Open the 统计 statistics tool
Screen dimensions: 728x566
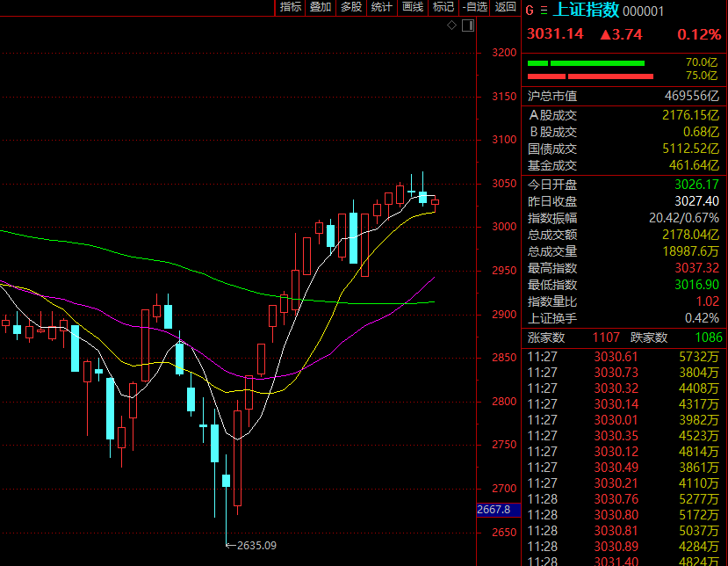point(382,7)
